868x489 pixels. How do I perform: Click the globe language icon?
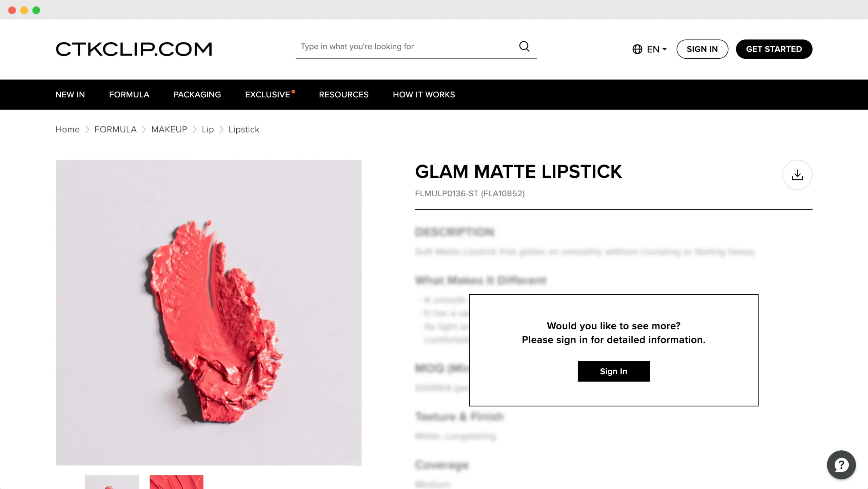click(637, 49)
